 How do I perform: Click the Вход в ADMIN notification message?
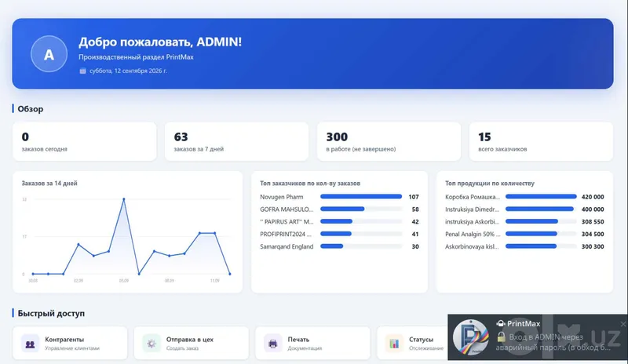tap(553, 342)
